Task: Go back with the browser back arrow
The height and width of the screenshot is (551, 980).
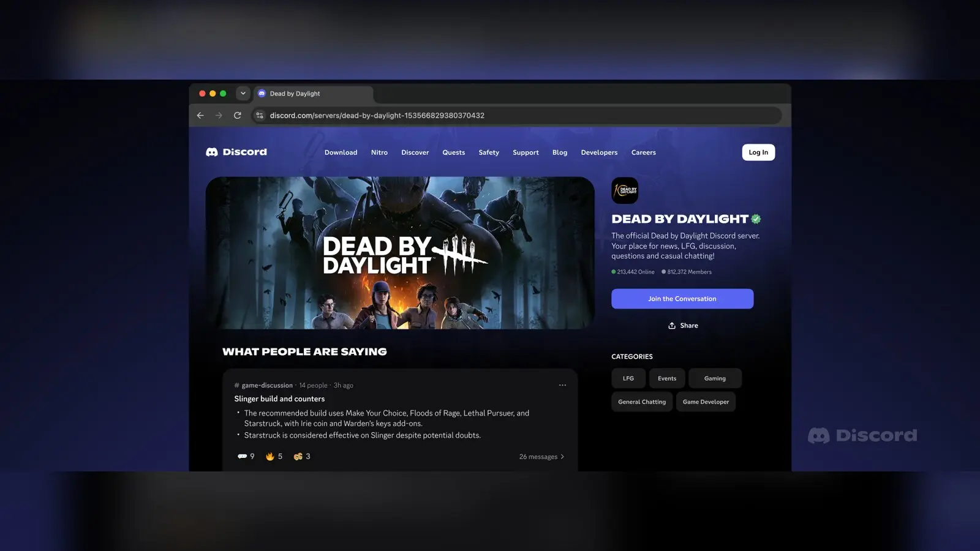Action: [200, 115]
